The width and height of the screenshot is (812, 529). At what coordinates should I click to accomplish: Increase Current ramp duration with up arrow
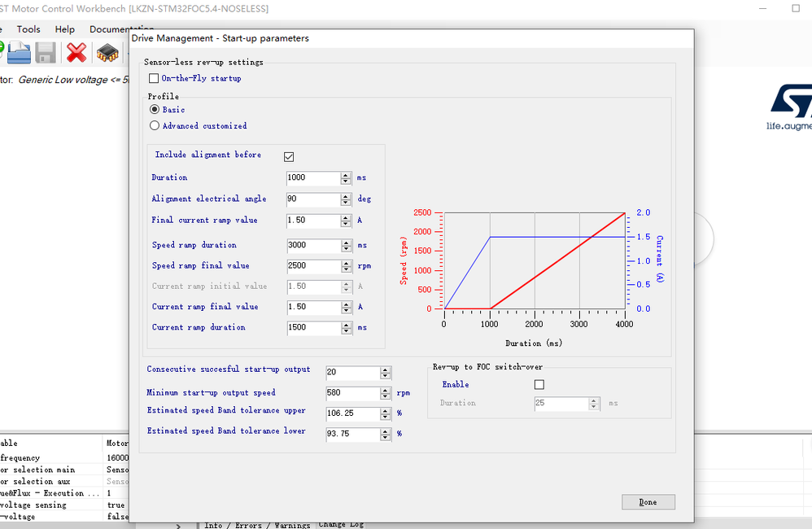point(346,325)
